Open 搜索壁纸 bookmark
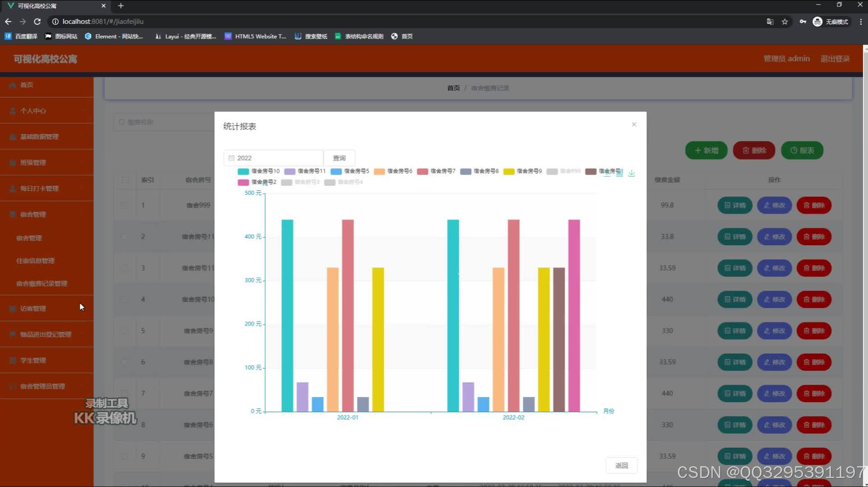 tap(311, 37)
